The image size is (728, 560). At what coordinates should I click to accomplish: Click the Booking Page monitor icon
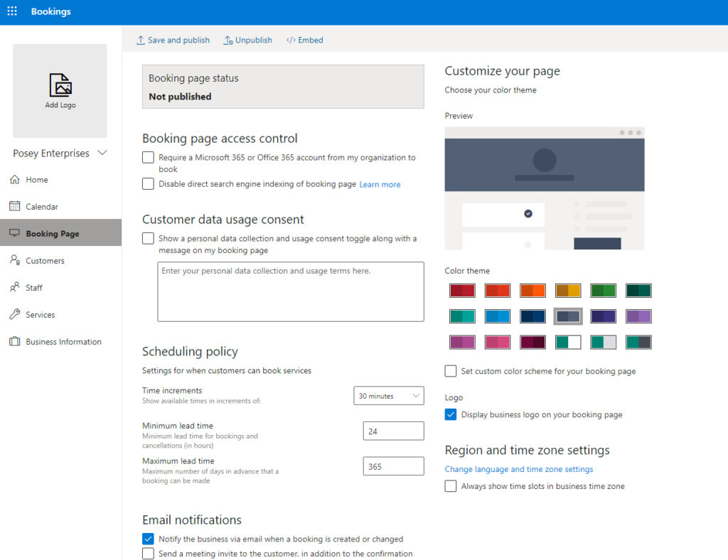point(15,233)
